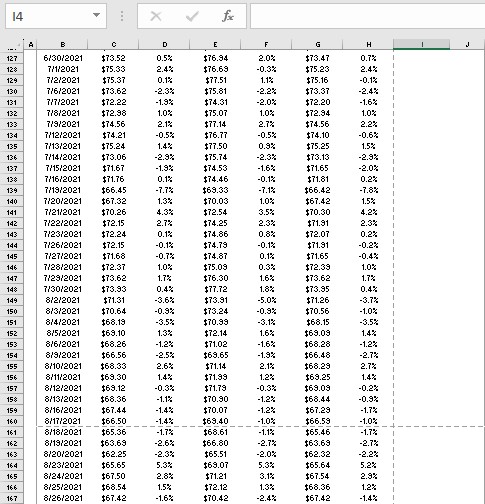Click cell showing $75.81

pos(215,91)
